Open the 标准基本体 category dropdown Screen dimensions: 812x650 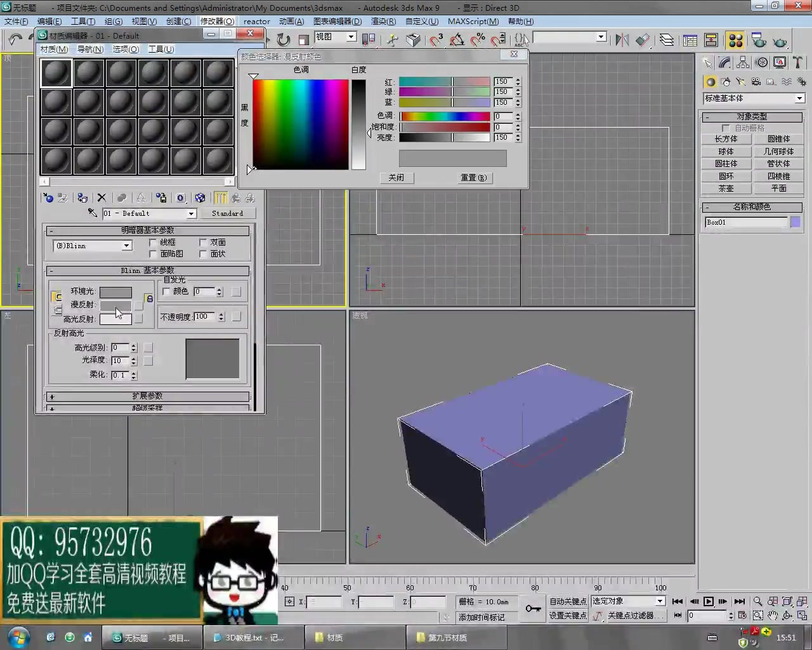coord(798,98)
